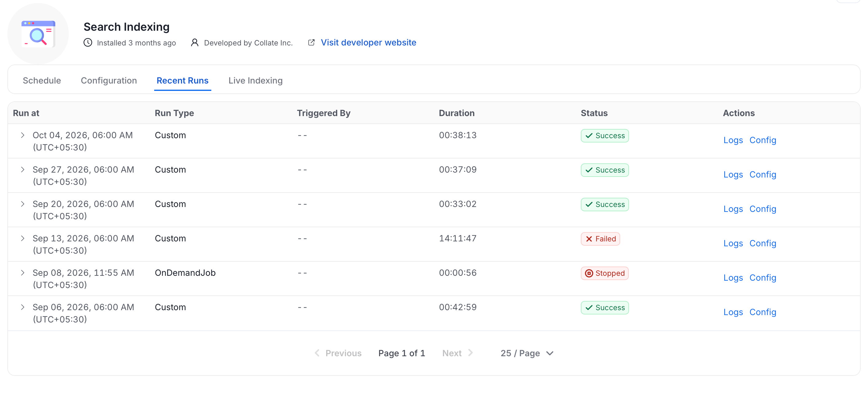Viewport: 868px width, 398px height.
Task: Go to Next page of runs
Action: click(457, 353)
